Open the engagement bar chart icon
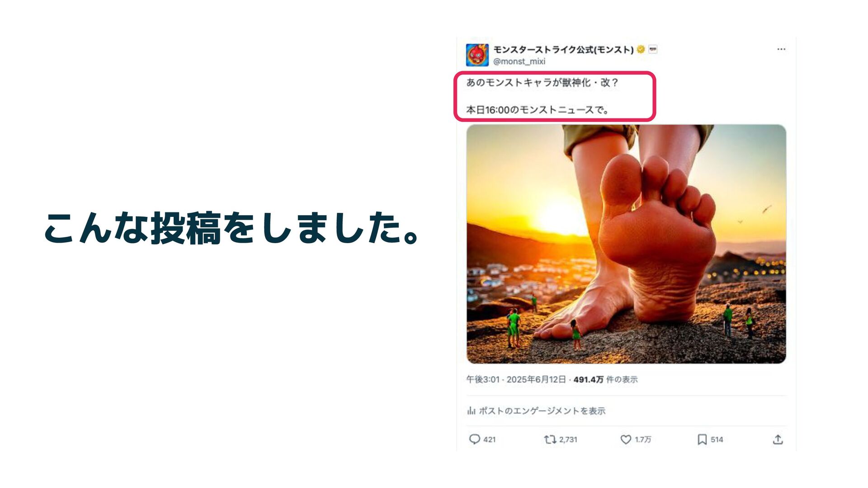Viewport: 868px width, 488px height. 471,411
